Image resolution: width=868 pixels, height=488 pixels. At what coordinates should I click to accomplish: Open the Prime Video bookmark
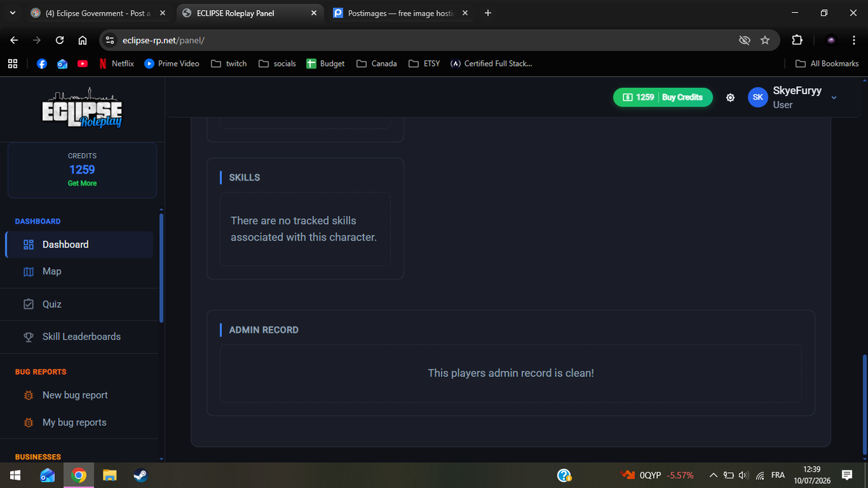pos(172,64)
